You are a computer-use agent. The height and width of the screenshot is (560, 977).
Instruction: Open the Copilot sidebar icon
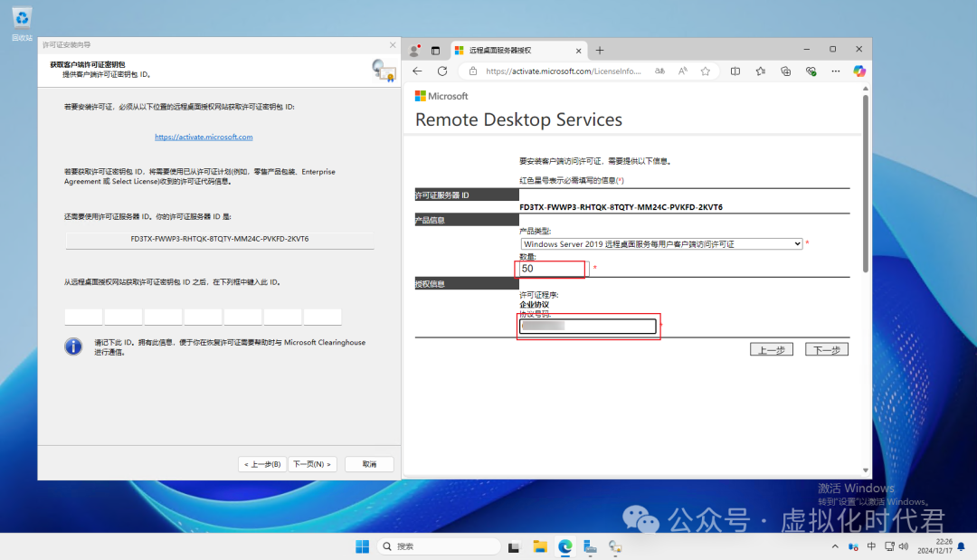pos(859,71)
